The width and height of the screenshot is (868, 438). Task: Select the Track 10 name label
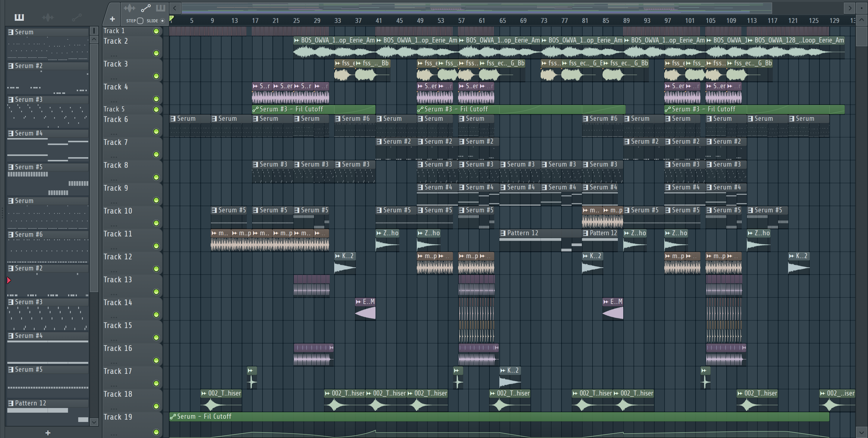click(118, 211)
